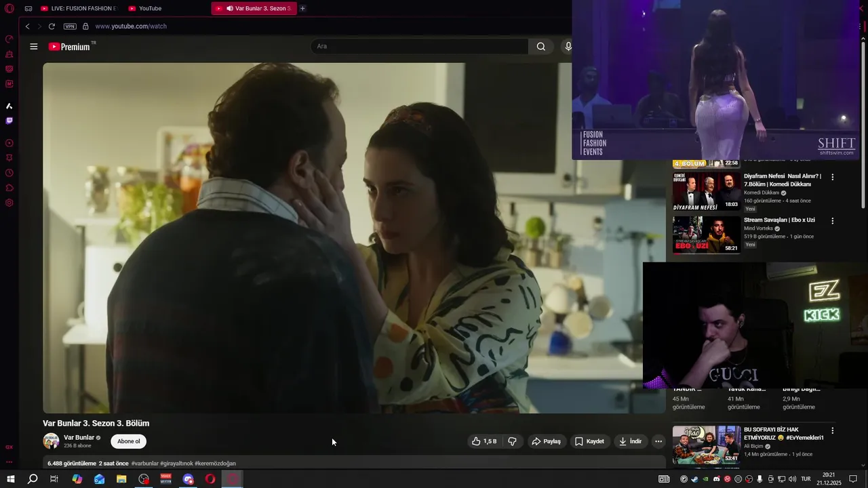Open the clock showing 20:21

pyautogui.click(x=829, y=479)
